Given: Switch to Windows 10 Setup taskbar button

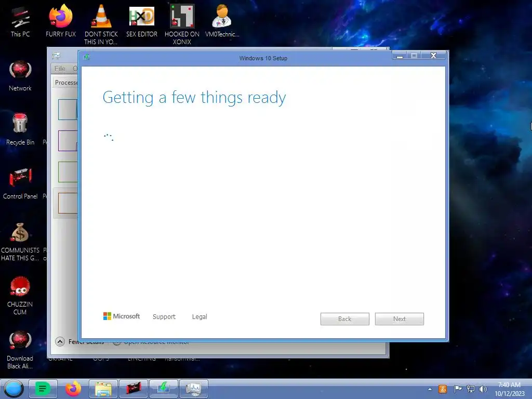Looking at the screenshot, I should [164, 389].
